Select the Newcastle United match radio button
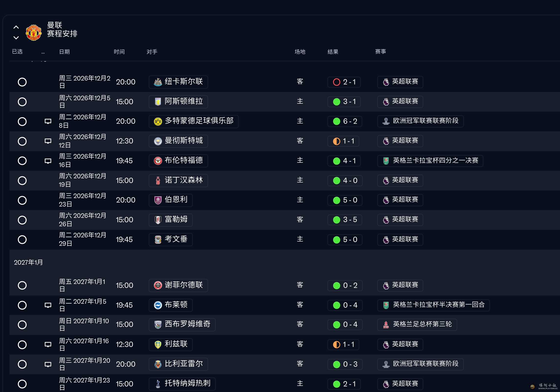Screen dimensions: 560x392 click(x=22, y=82)
